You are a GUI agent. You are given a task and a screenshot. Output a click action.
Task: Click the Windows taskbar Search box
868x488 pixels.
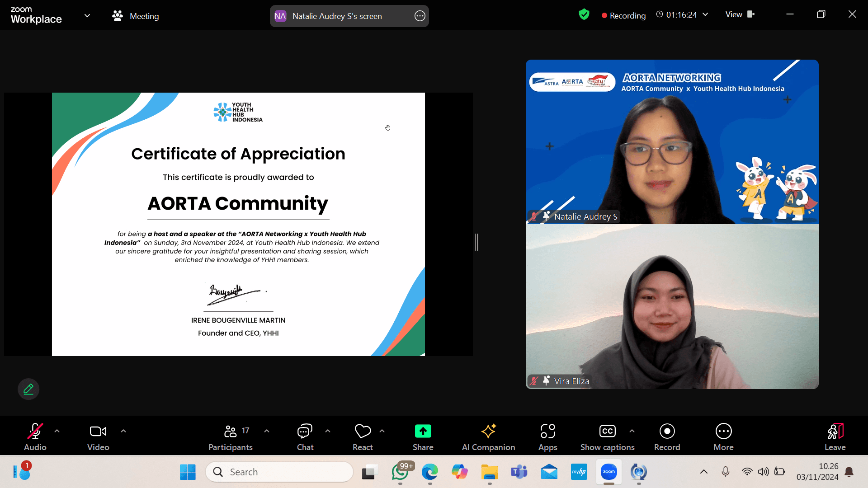click(x=279, y=472)
